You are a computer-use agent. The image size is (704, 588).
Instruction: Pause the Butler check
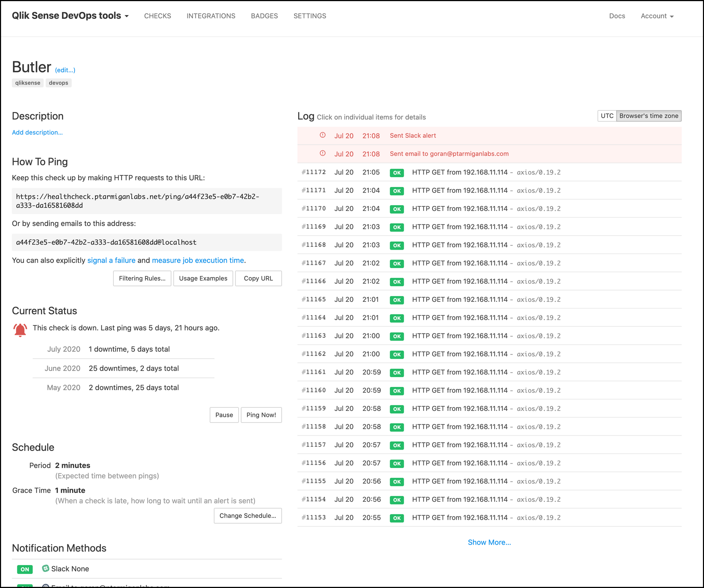(x=224, y=415)
